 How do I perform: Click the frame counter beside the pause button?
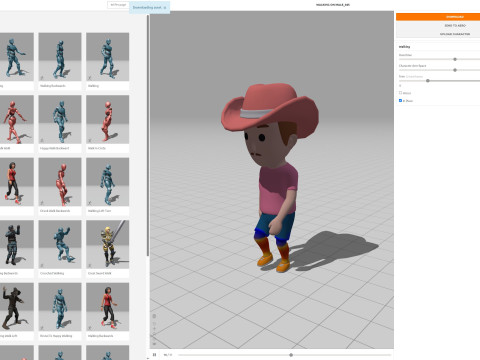tap(168, 355)
